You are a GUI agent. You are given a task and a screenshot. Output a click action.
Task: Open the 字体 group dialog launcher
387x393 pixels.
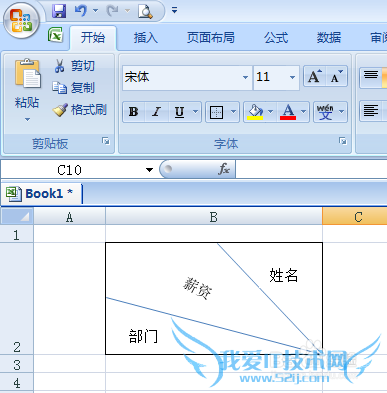(x=343, y=141)
